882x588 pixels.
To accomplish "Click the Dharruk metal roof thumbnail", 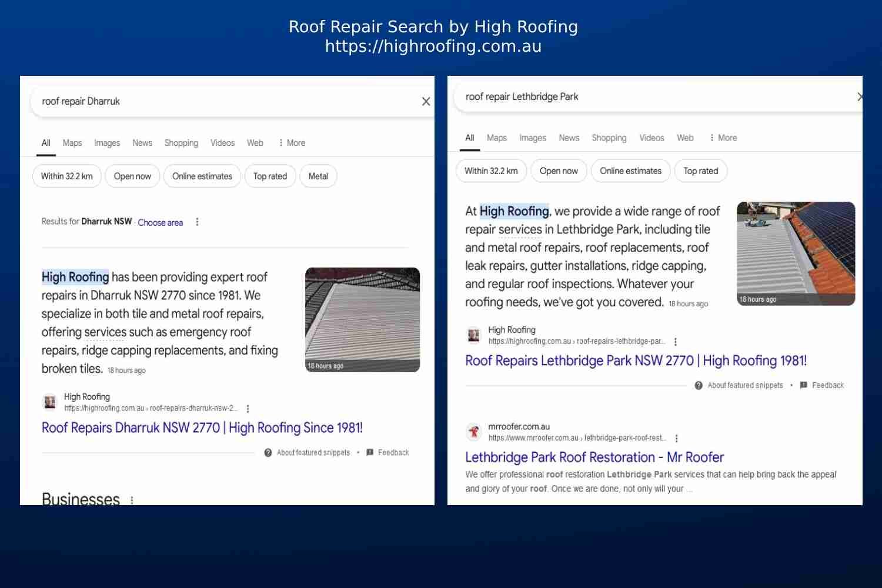I will (362, 320).
